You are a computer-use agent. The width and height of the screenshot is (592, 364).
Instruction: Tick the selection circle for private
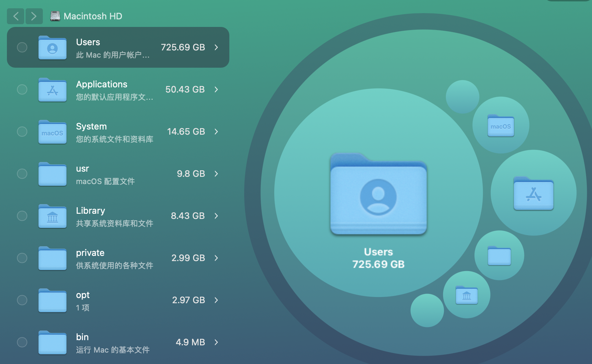click(x=22, y=258)
